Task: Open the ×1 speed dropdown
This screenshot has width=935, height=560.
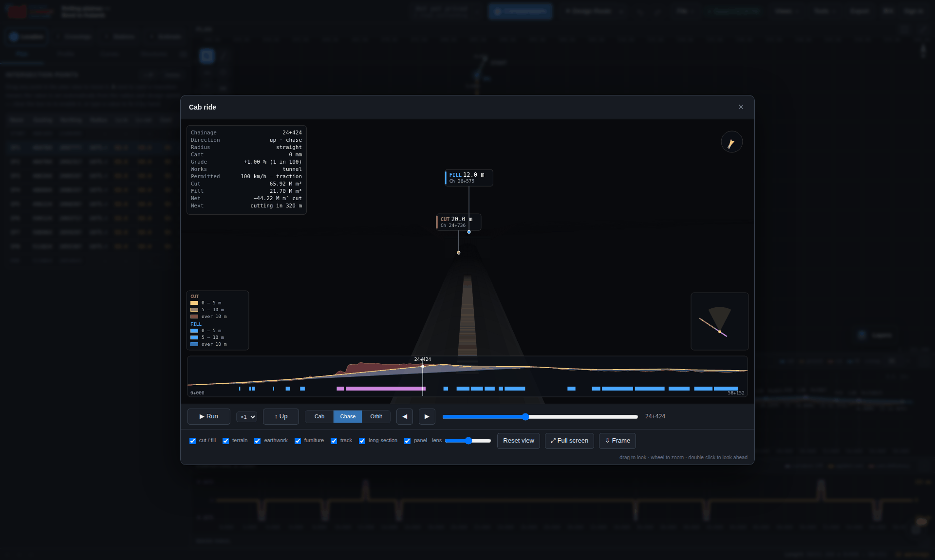Action: click(247, 417)
